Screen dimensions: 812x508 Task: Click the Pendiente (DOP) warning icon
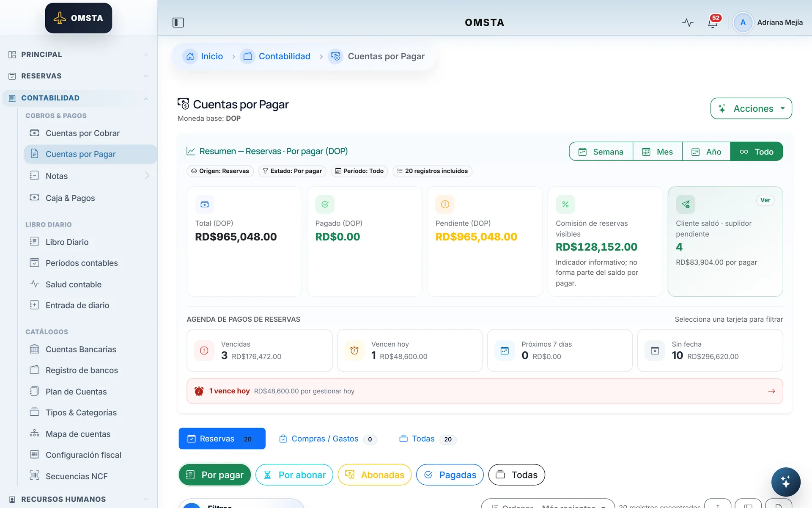click(x=445, y=204)
